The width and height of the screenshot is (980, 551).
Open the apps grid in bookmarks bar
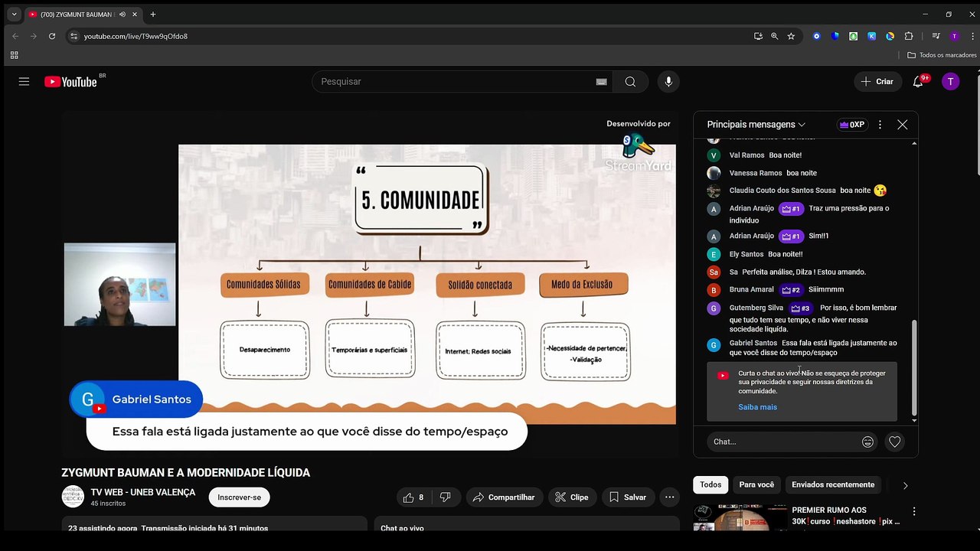tap(14, 55)
